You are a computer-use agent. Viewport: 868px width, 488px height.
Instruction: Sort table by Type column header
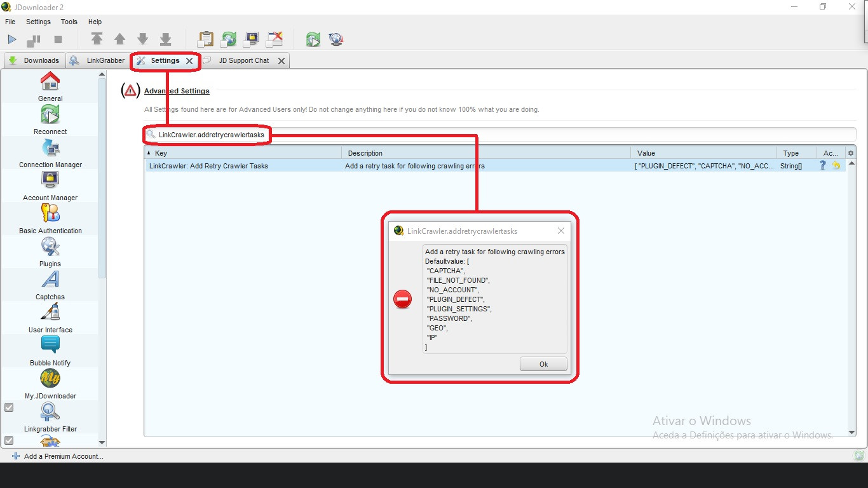point(797,153)
